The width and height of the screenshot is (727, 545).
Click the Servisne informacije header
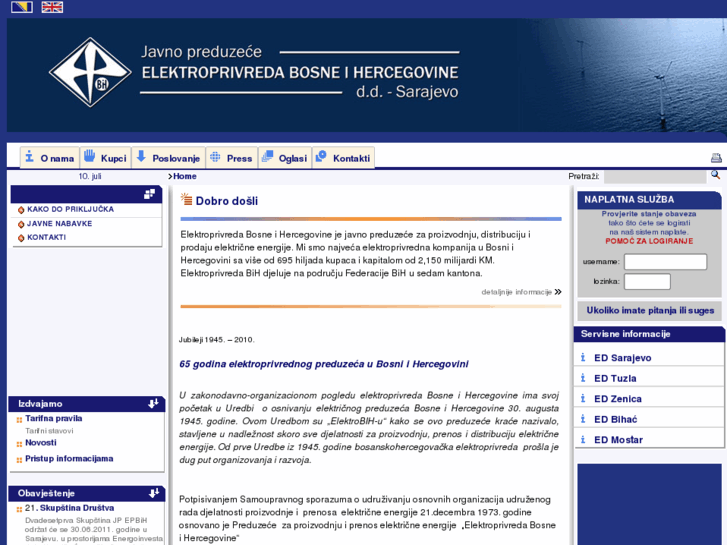tap(649, 334)
